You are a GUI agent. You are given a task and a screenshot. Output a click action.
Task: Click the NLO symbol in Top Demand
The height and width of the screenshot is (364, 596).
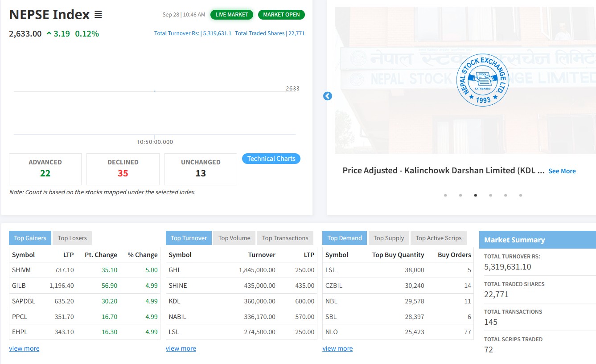coord(332,332)
